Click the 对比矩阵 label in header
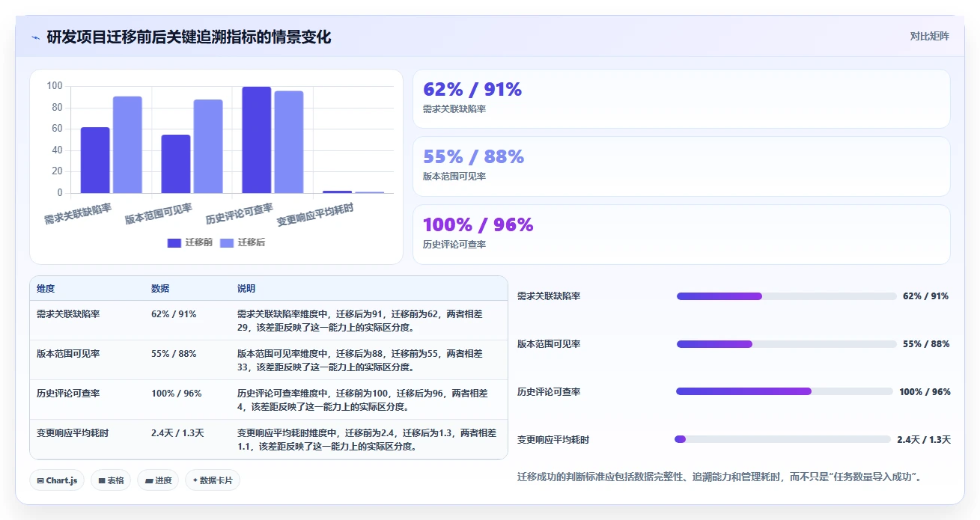Viewport: 980px width, 520px height. [x=929, y=37]
